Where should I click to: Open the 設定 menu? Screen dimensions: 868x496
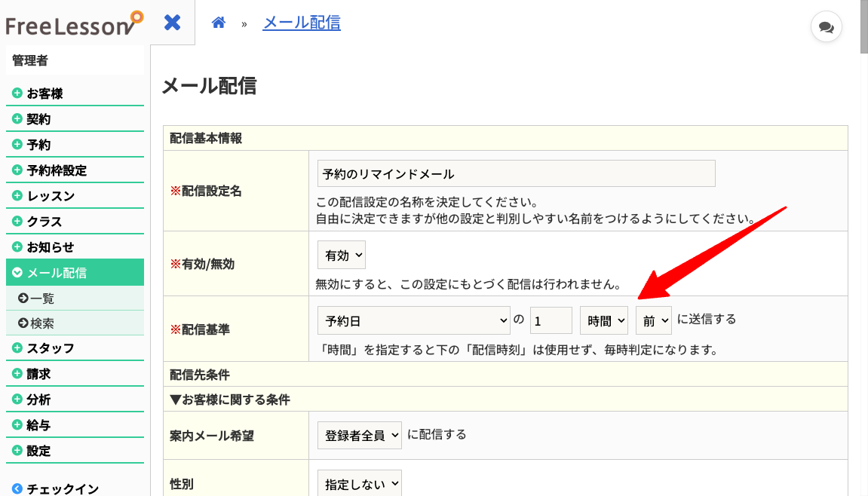coord(75,450)
